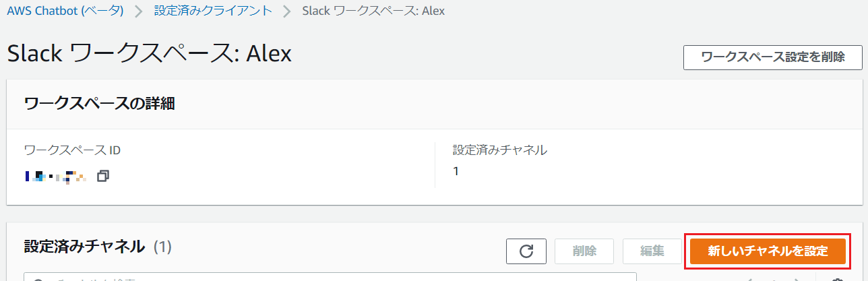Click the 削除 button for channels
The height and width of the screenshot is (281, 868).
(584, 251)
